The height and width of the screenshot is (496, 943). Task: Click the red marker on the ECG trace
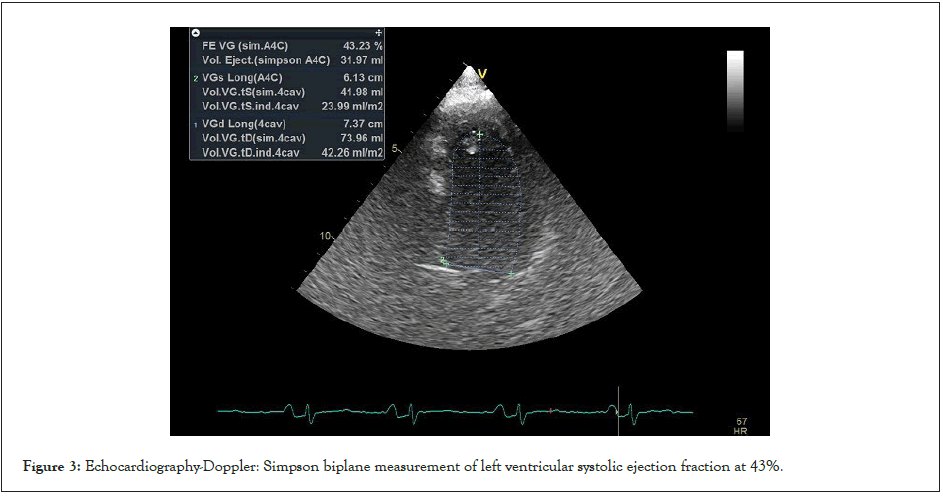pyautogui.click(x=551, y=410)
